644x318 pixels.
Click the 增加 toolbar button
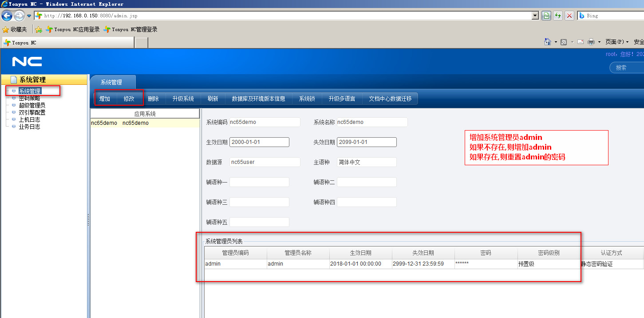(x=105, y=99)
